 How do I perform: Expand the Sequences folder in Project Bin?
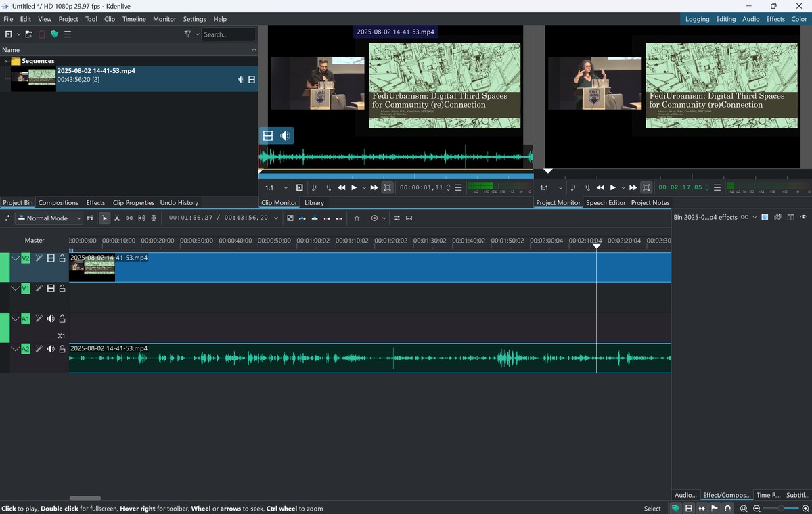[x=5, y=61]
